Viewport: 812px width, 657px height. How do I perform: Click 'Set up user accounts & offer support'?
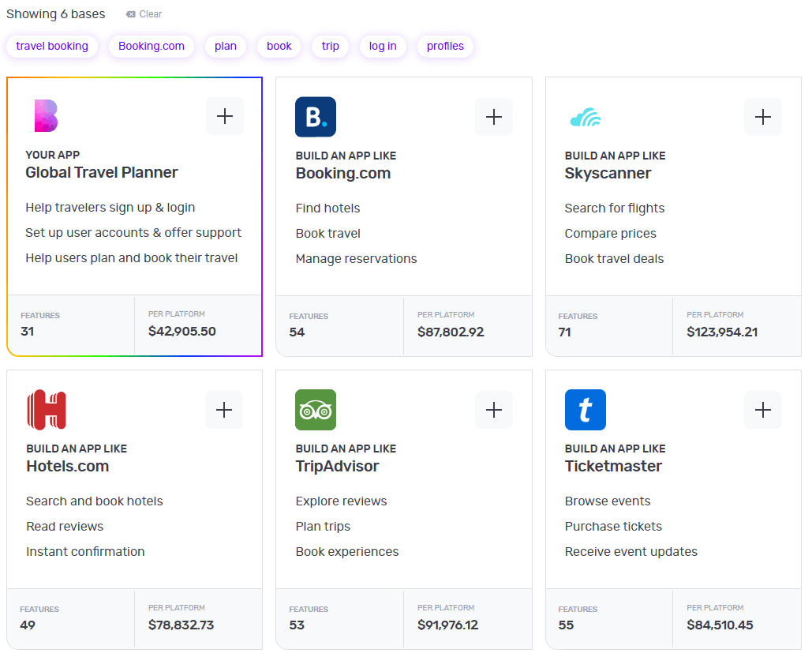point(133,233)
